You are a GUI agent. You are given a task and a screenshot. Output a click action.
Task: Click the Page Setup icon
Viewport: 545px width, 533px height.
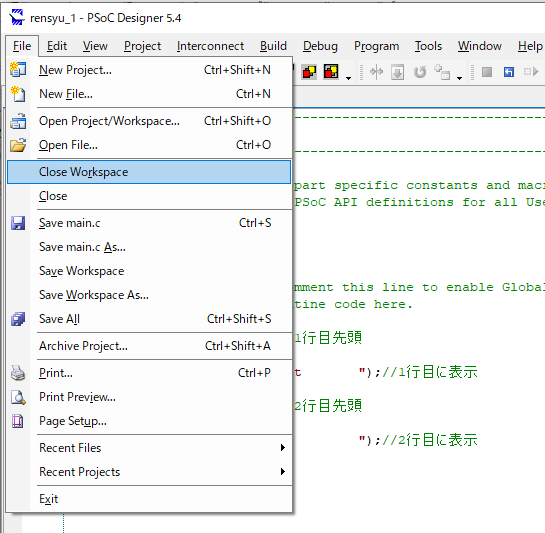(x=18, y=421)
